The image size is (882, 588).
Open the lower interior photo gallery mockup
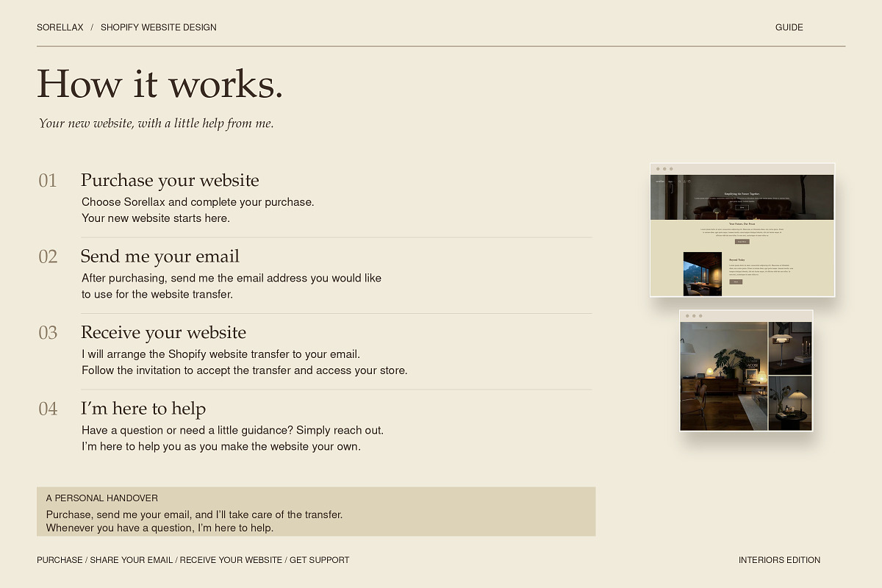(x=746, y=370)
